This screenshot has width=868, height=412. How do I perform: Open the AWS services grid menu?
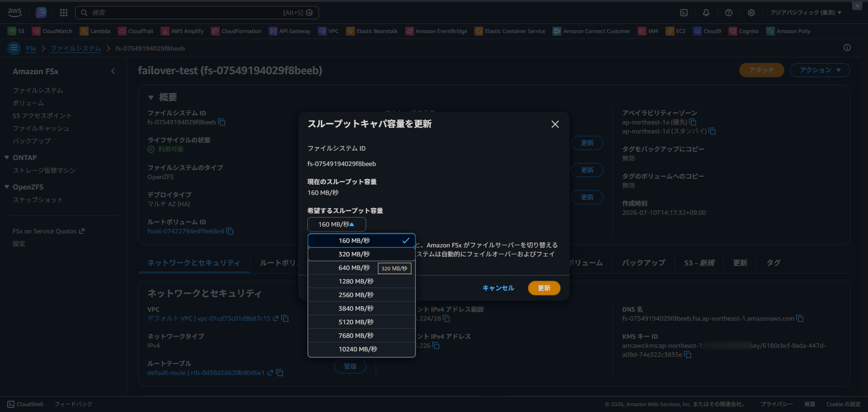[x=64, y=13]
